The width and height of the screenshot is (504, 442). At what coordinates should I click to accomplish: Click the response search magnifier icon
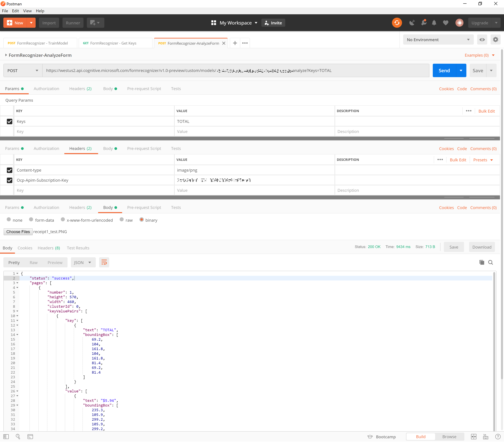[490, 262]
